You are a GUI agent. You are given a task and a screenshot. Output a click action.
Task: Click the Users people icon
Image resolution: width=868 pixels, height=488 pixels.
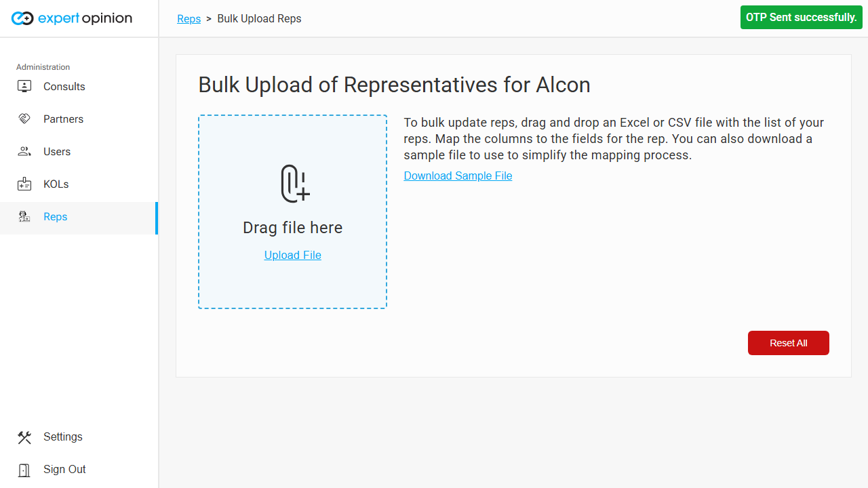pos(24,152)
